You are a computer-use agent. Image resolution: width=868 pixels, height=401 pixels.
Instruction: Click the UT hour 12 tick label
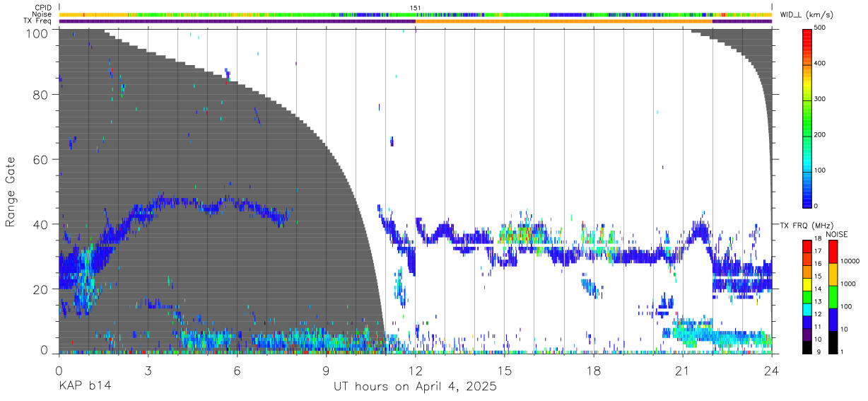(x=416, y=371)
